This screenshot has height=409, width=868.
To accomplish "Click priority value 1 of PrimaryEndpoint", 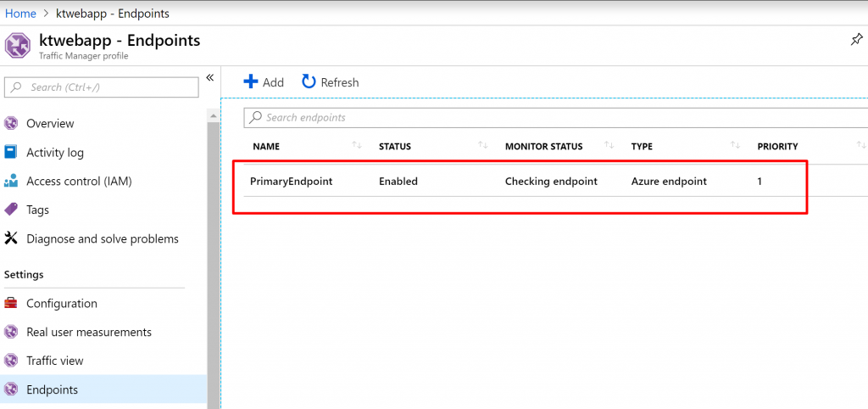I will tap(759, 182).
